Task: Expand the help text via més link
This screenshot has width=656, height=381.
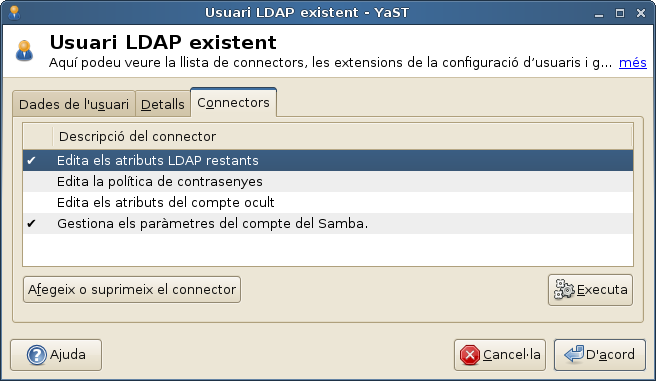Action: coord(633,63)
